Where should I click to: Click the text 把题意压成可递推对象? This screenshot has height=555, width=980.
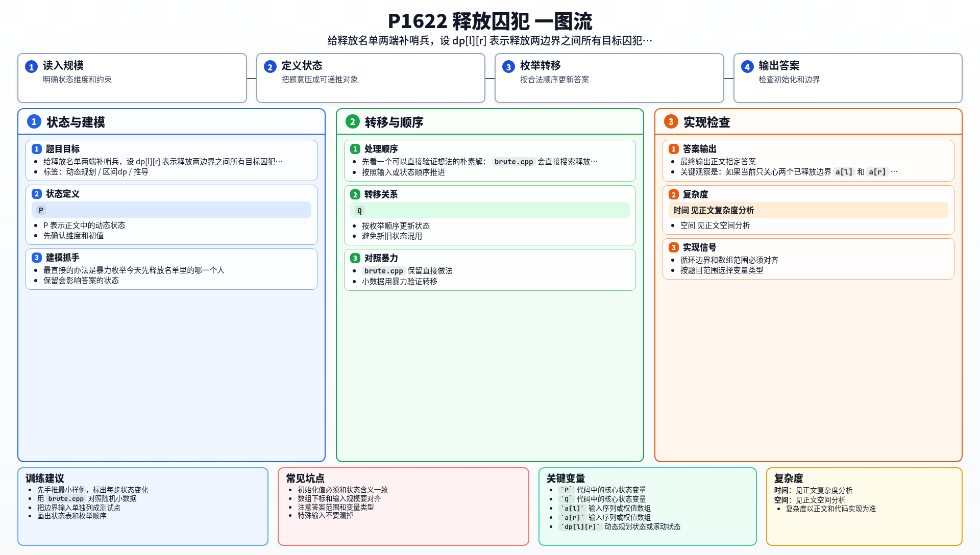pyautogui.click(x=320, y=80)
